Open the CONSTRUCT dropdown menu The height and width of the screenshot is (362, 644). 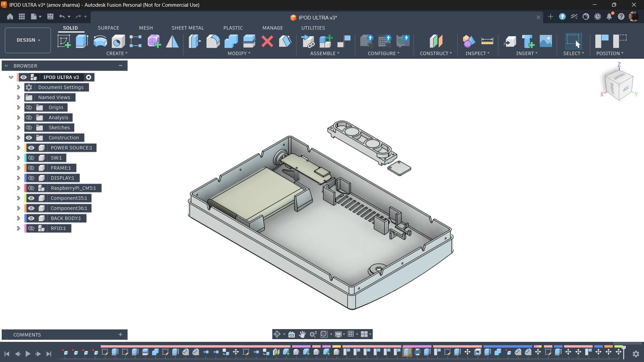(x=436, y=53)
